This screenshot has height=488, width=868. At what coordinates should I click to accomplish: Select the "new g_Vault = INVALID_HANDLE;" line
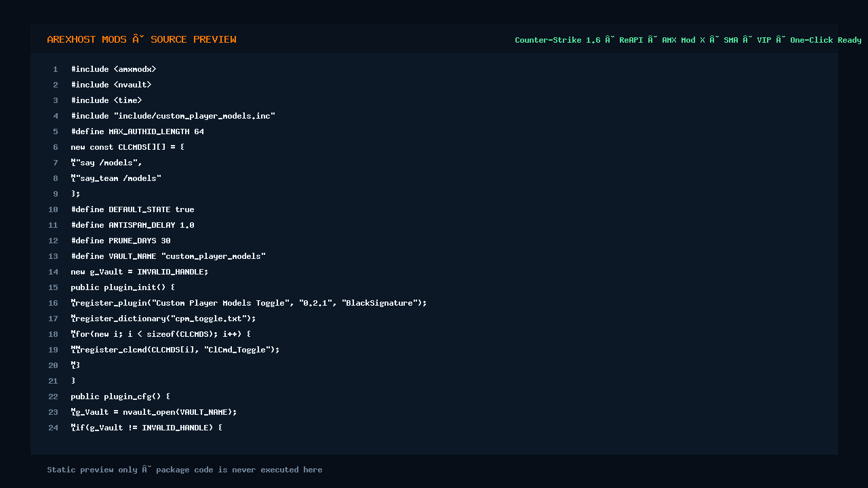pos(140,272)
